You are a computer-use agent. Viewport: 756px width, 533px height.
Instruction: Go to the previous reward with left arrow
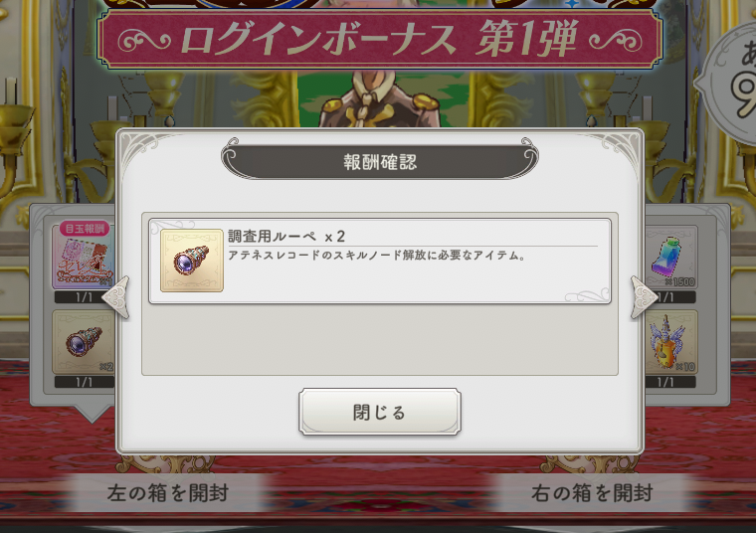click(x=116, y=297)
